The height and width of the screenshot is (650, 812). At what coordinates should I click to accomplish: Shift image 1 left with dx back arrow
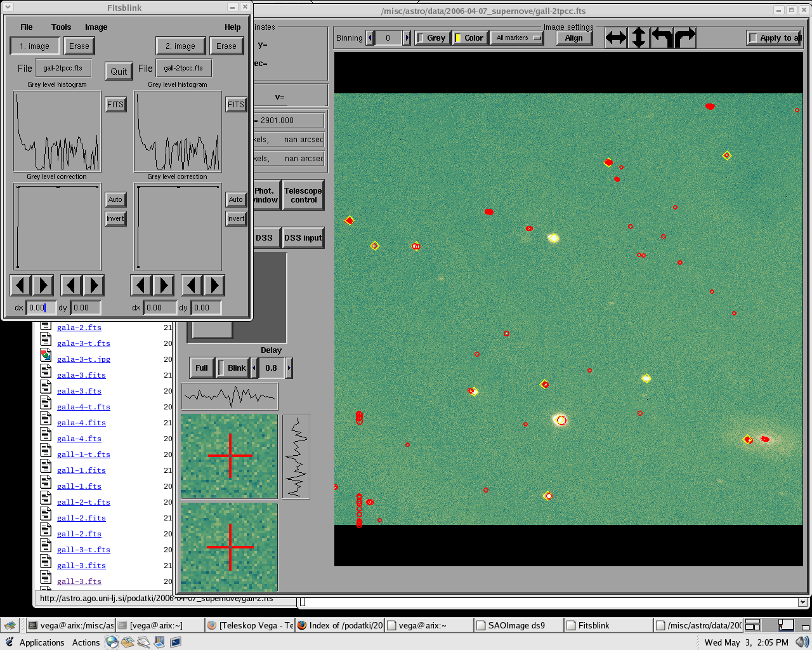point(21,286)
